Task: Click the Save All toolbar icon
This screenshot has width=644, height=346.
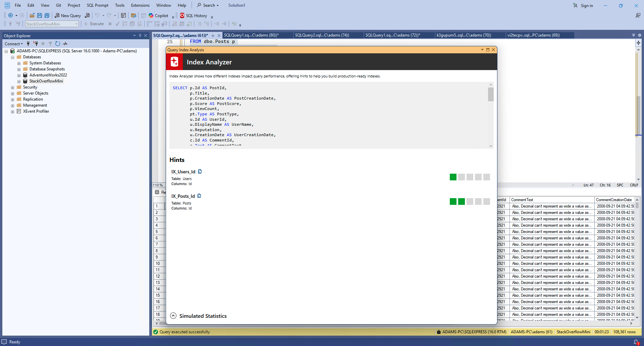Action: tap(47, 15)
